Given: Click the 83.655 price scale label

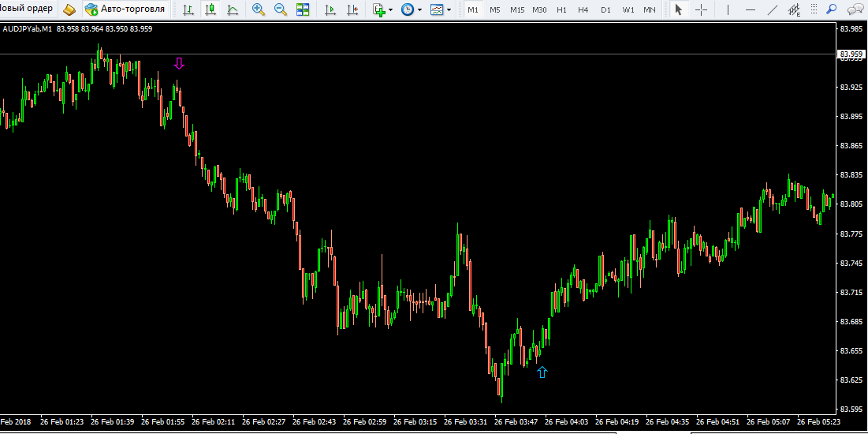Looking at the screenshot, I should coord(851,351).
